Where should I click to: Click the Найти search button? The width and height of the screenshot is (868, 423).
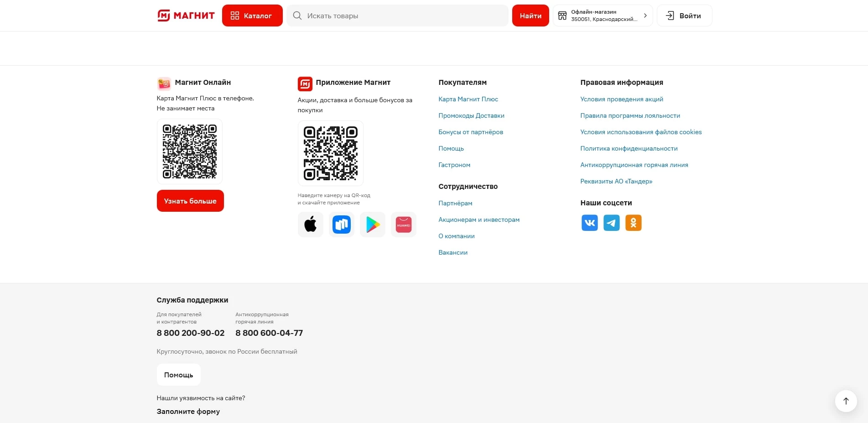(x=530, y=16)
